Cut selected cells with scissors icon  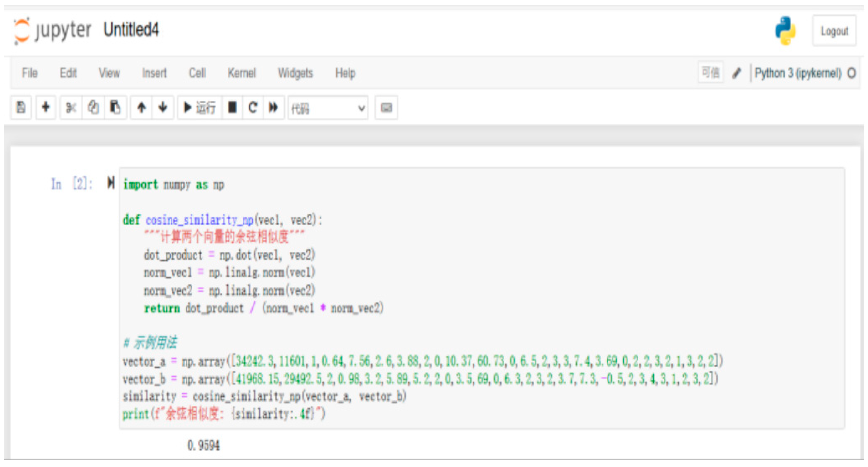click(x=71, y=108)
